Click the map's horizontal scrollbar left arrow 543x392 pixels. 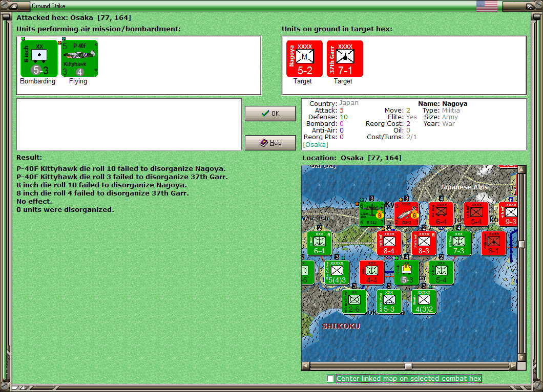tap(305, 366)
